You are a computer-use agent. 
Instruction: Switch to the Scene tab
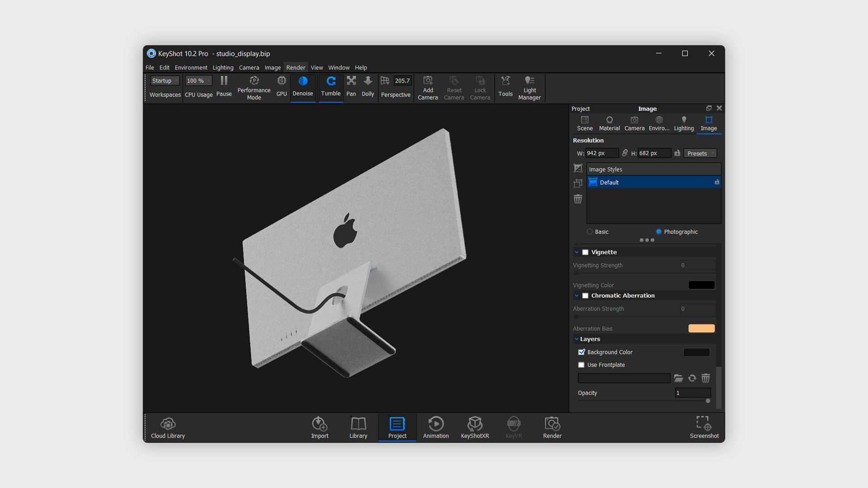point(585,124)
